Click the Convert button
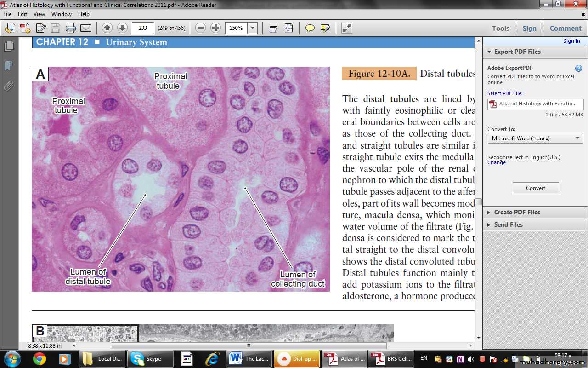Viewport: 588px width, 368px height. point(536,188)
